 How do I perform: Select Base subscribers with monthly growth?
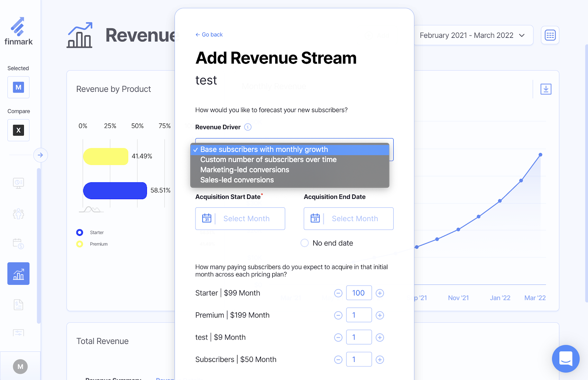coord(264,150)
